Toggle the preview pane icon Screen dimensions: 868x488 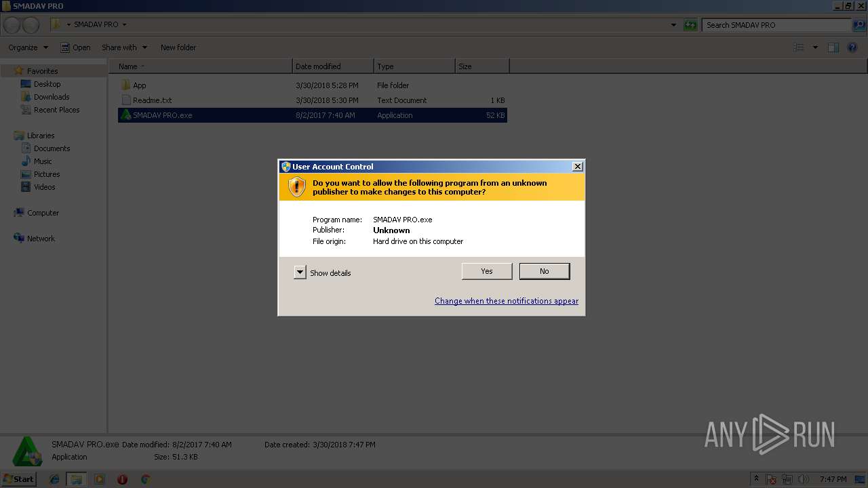click(833, 47)
